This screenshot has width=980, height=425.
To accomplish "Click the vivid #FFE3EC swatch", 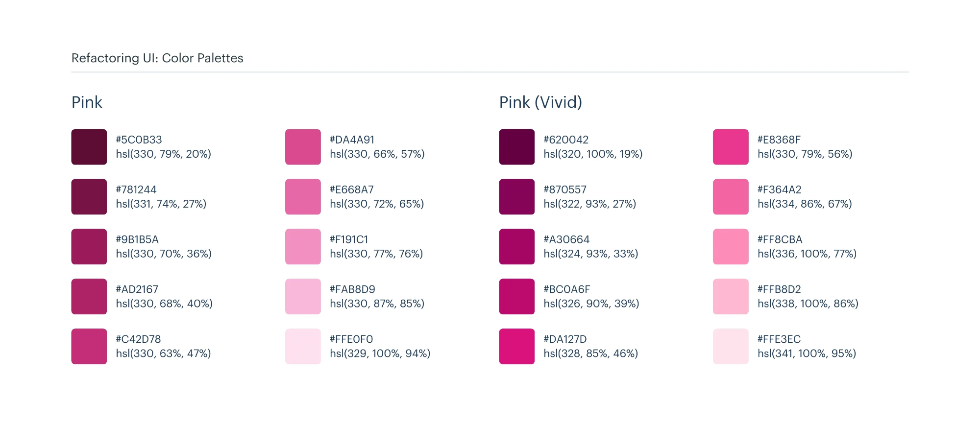I will (x=731, y=346).
